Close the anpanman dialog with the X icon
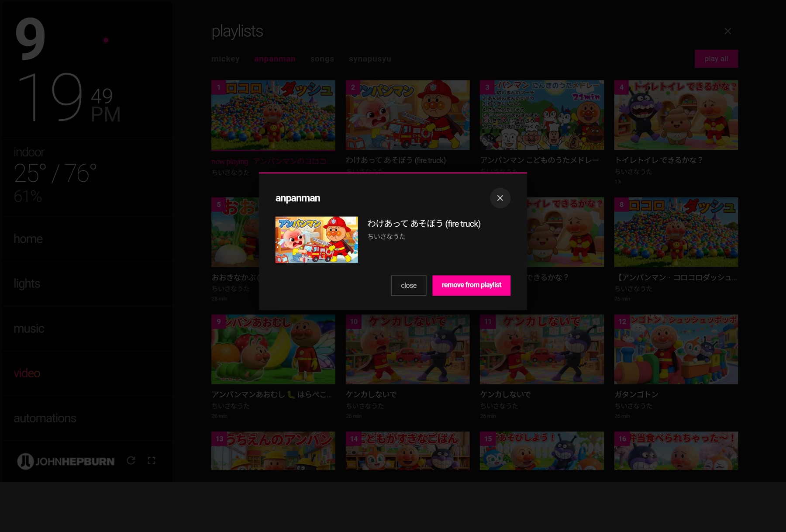Image resolution: width=786 pixels, height=532 pixels. click(x=500, y=198)
